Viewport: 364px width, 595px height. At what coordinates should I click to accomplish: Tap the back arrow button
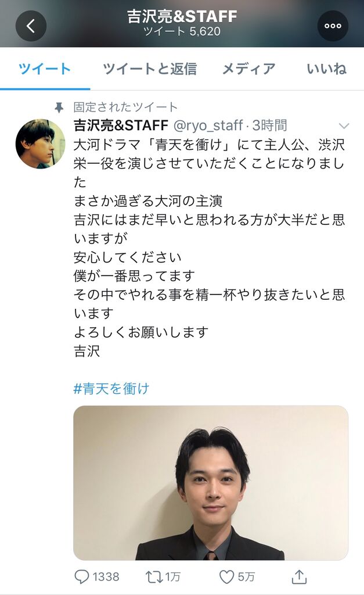pos(31,26)
